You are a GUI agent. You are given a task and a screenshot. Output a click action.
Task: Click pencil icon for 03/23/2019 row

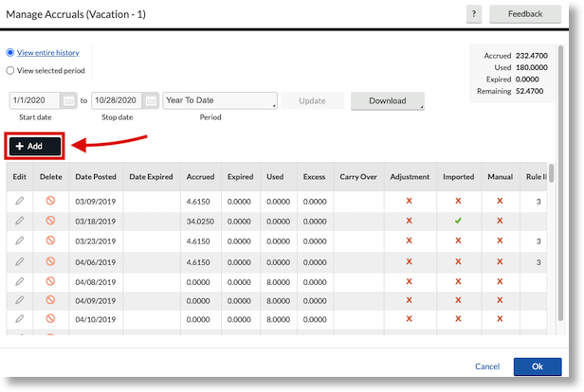pos(19,241)
